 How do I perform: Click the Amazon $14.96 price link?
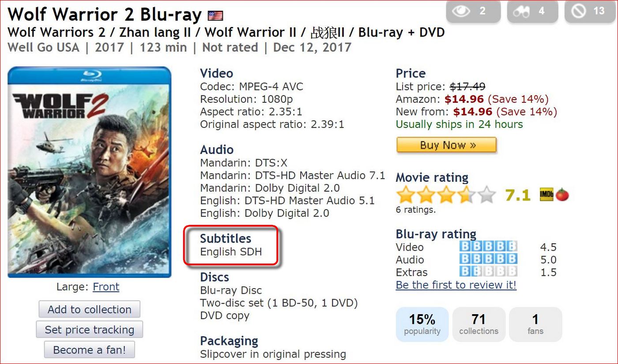click(464, 99)
